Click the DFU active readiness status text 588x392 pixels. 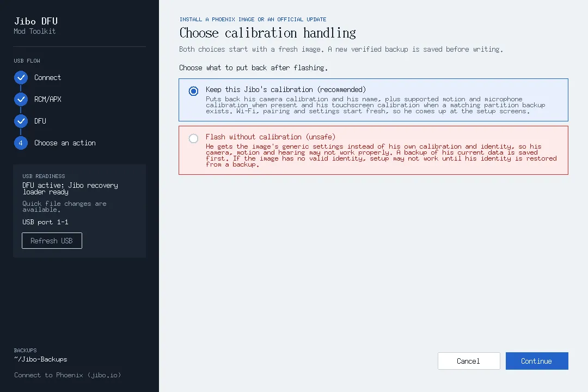coord(70,188)
